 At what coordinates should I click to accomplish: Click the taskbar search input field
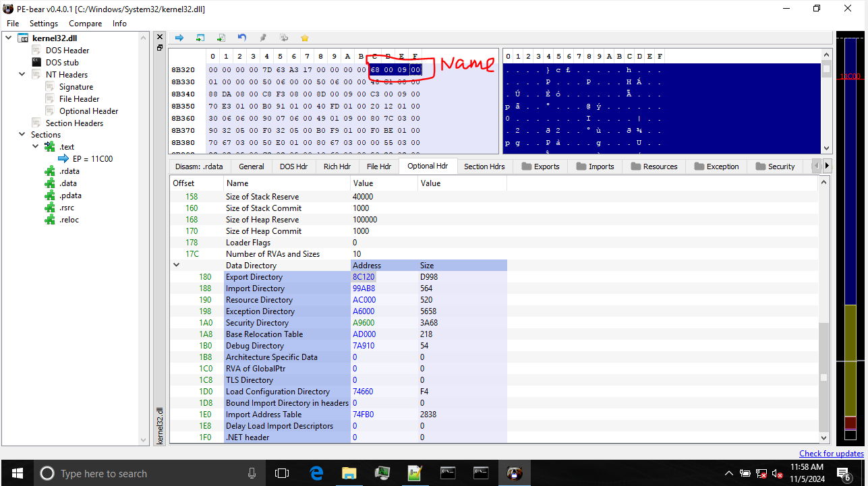click(x=148, y=473)
